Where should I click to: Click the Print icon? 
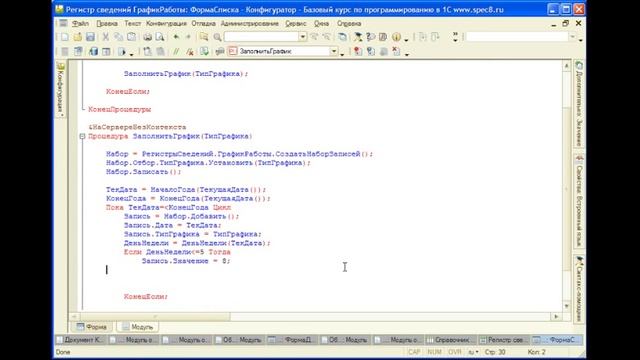(147, 37)
